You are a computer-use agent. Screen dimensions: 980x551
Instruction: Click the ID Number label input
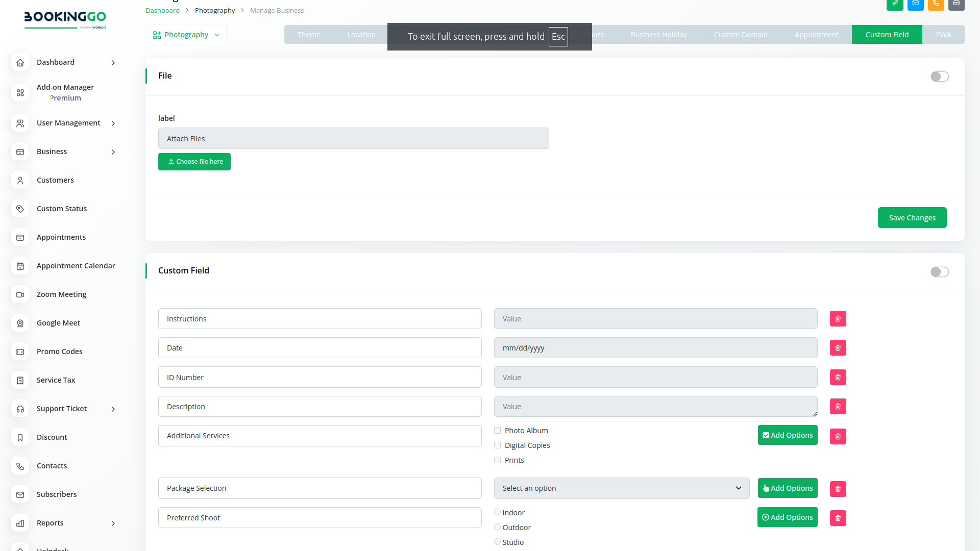coord(320,378)
